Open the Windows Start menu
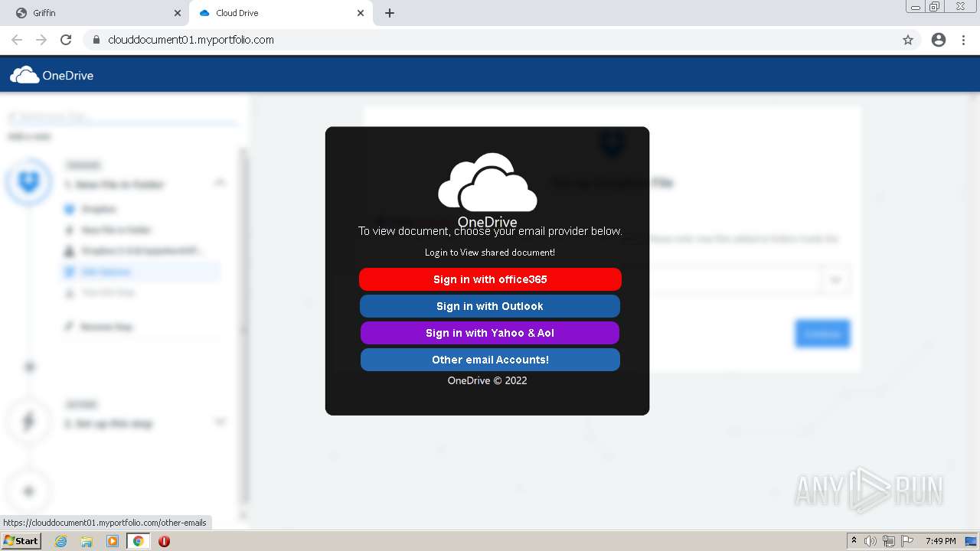980x551 pixels. (21, 541)
